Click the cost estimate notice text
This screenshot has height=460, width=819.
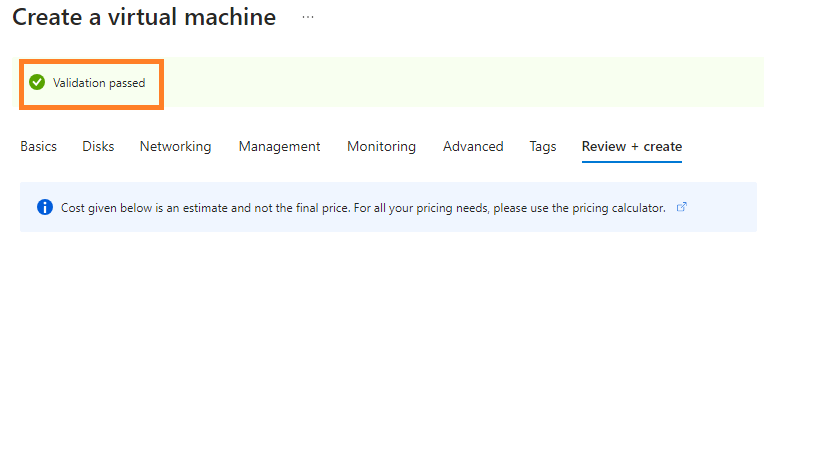363,208
